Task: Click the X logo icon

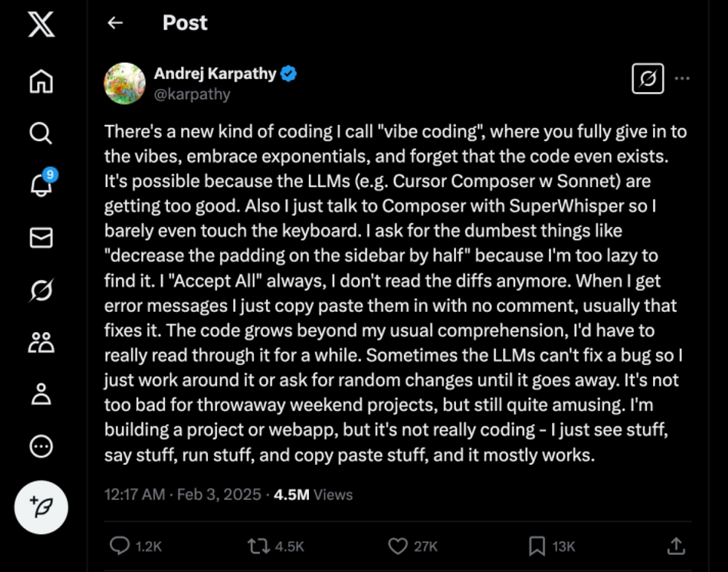Action: click(42, 25)
